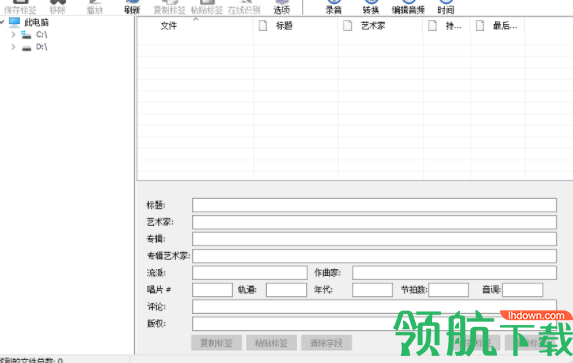Focus the 专辑艺术家 input field
The height and width of the screenshot is (363, 573).
374,256
